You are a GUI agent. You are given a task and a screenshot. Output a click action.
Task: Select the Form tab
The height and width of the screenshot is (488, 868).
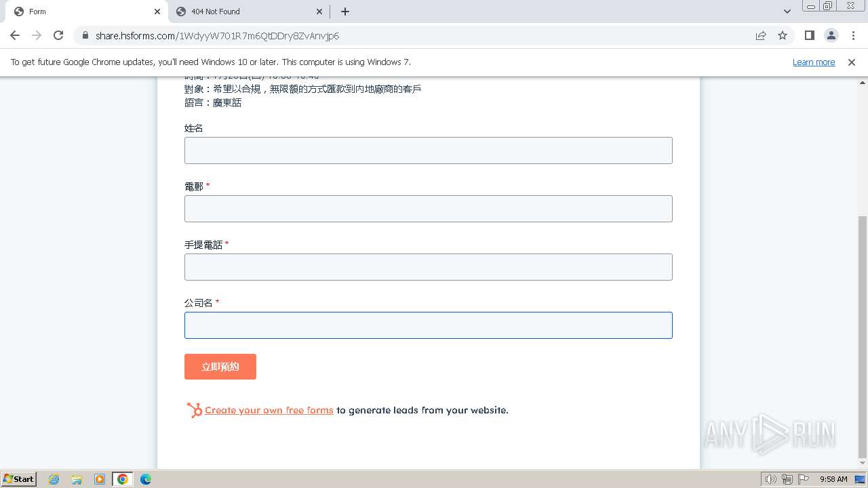click(86, 12)
